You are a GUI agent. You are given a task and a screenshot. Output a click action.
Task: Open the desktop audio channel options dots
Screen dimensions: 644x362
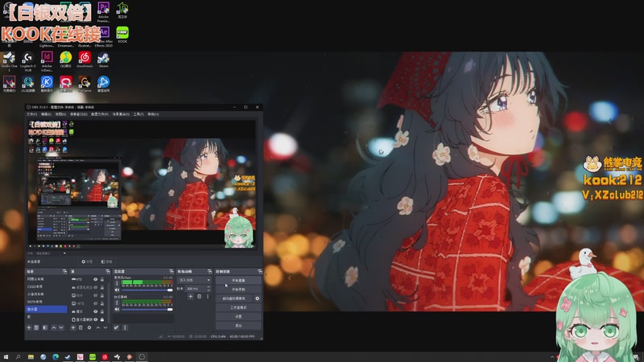tap(117, 303)
